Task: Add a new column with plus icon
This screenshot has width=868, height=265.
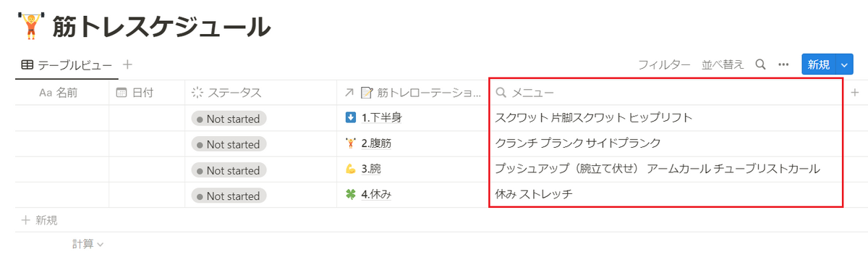Action: click(x=854, y=93)
